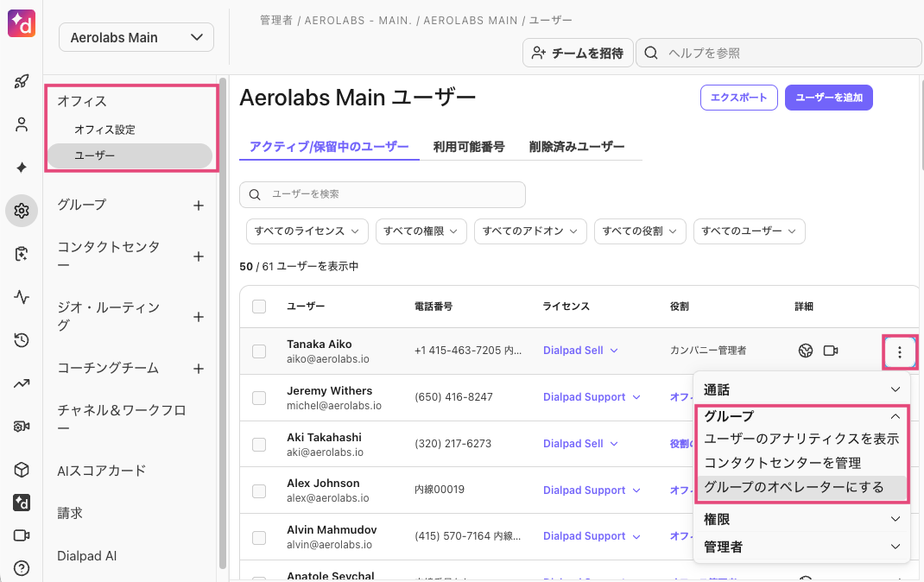
Task: Click the ヘルプを参照 search field
Action: coord(779,53)
